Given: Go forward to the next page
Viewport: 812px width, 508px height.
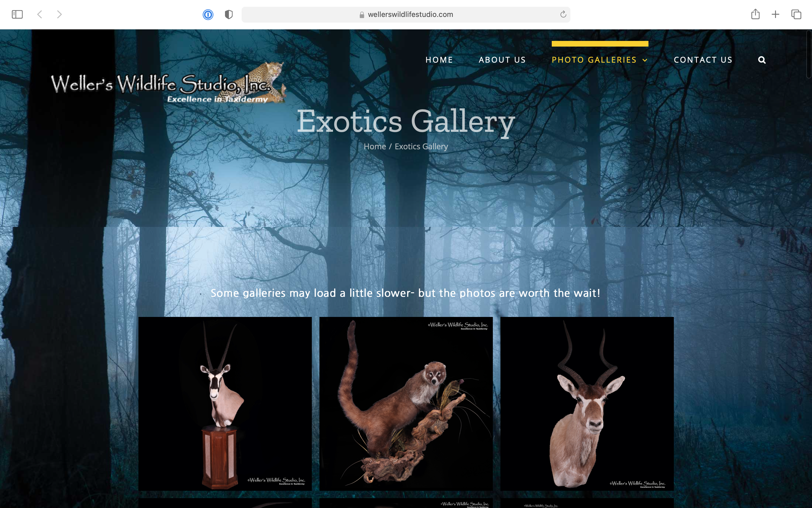Looking at the screenshot, I should click(x=59, y=14).
